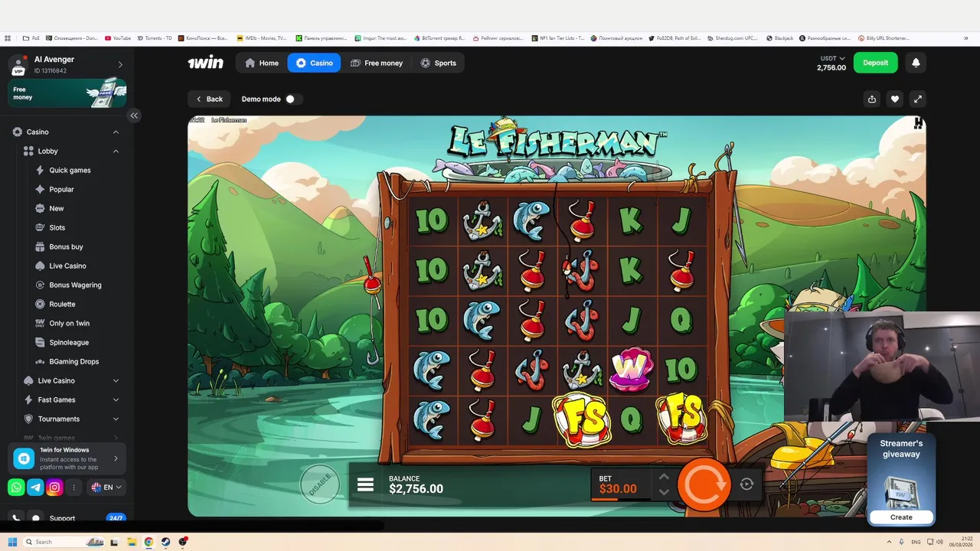Click the BET amount $30.00
The width and height of the screenshot is (980, 551).
click(x=618, y=489)
